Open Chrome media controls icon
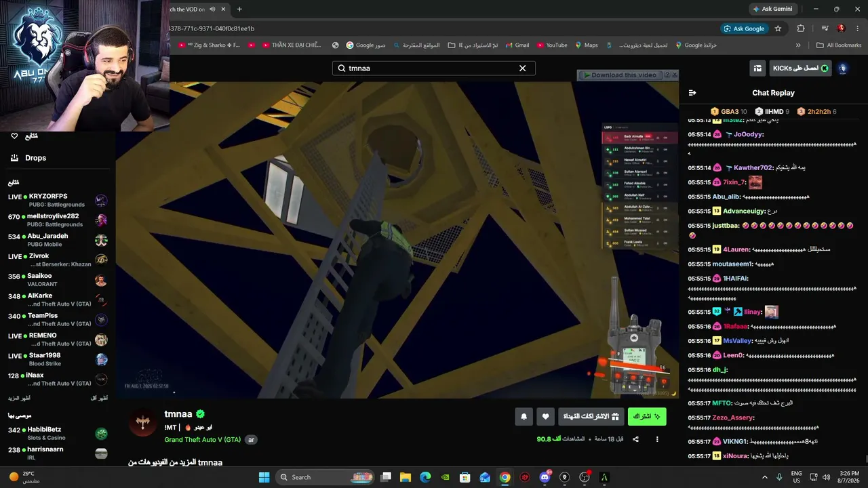Screen dimensions: 868x488 (825, 28)
